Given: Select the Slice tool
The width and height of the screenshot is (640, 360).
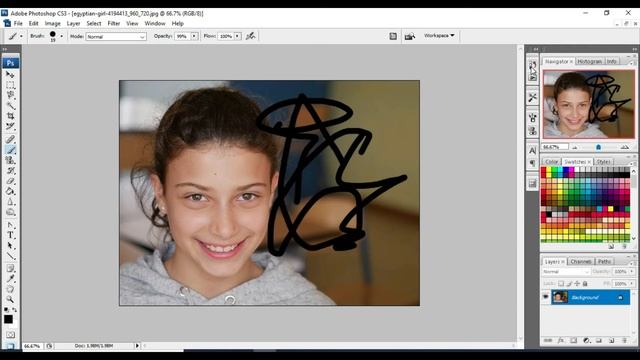Looking at the screenshot, I should [10, 127].
